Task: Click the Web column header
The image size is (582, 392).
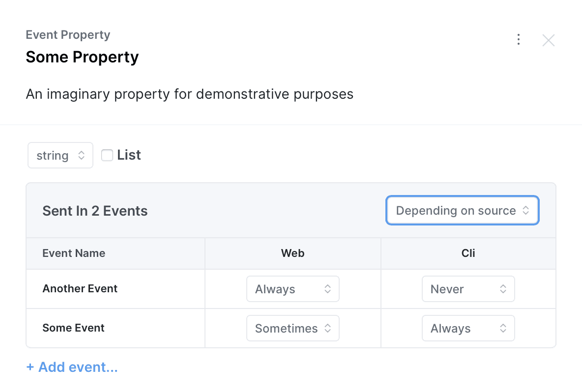Action: tap(292, 253)
